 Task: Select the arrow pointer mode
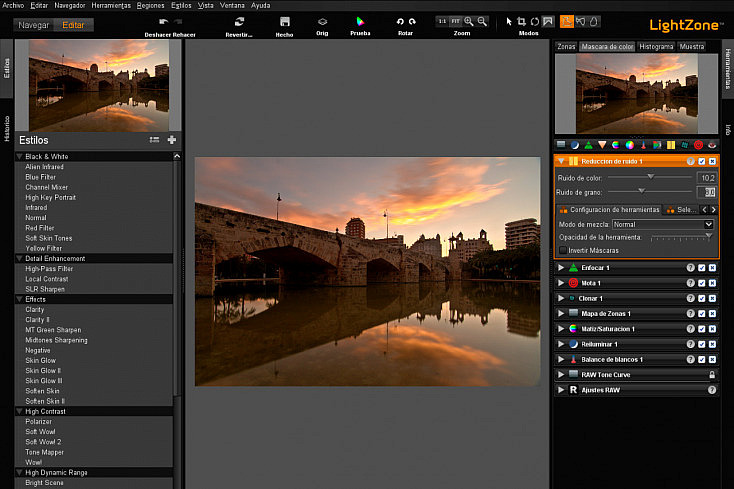point(509,22)
